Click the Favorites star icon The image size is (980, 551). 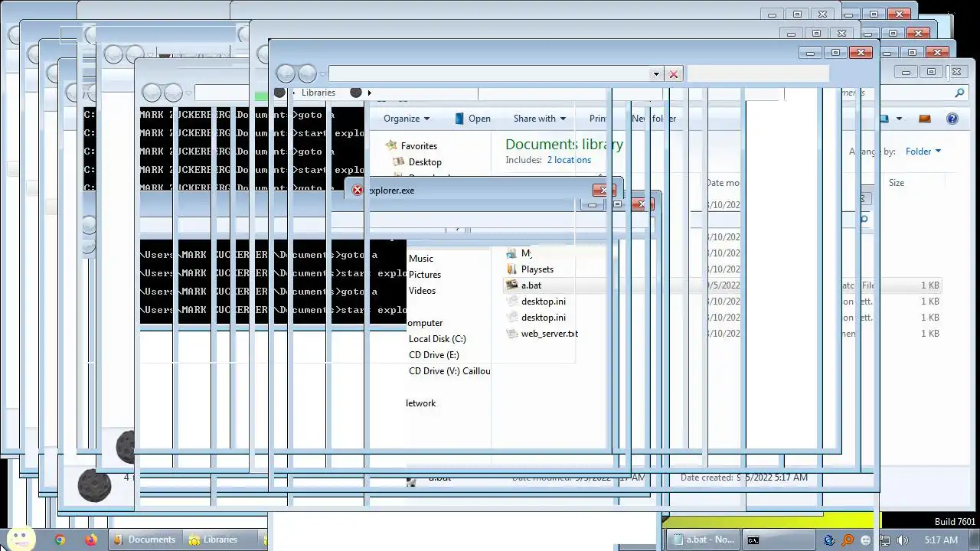coord(391,145)
